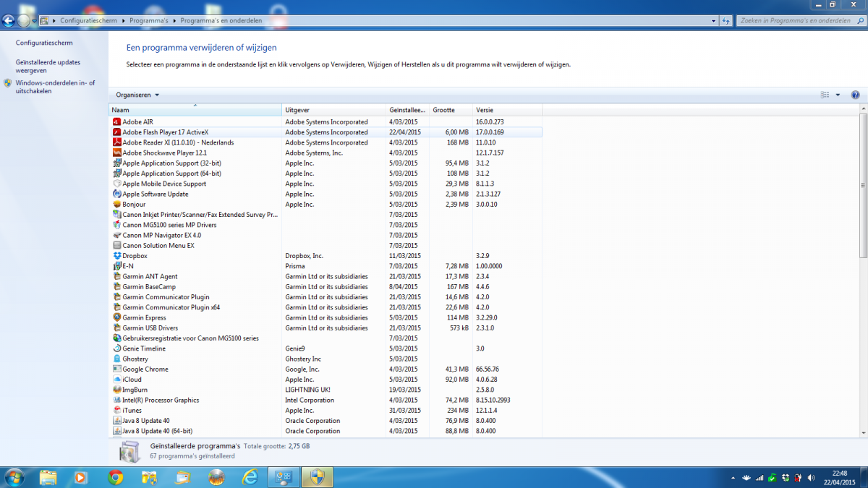Expand the view options dropdown arrow
868x488 pixels.
(x=838, y=95)
